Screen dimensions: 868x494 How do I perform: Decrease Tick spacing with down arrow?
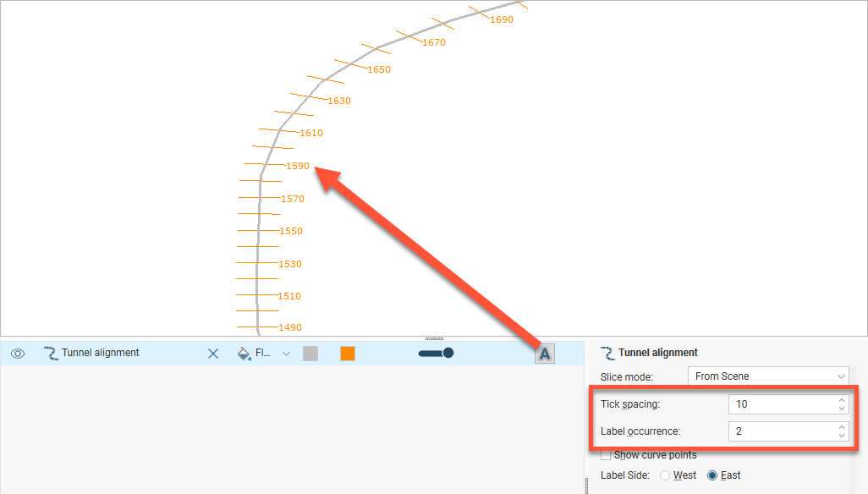pos(842,409)
